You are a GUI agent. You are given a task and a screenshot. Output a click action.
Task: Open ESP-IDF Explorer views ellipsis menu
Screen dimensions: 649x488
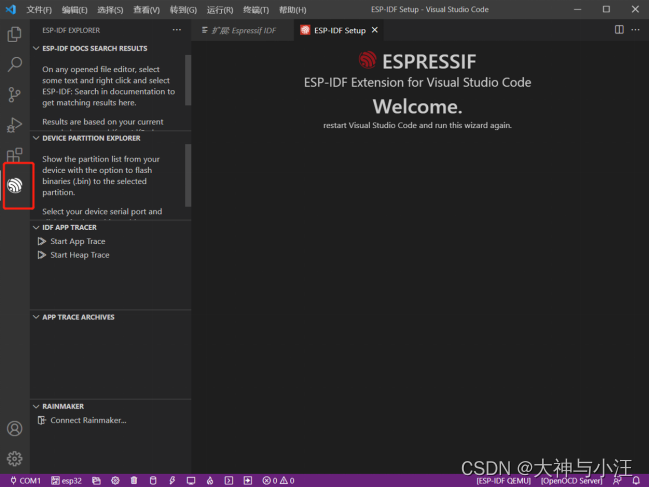coord(177,30)
